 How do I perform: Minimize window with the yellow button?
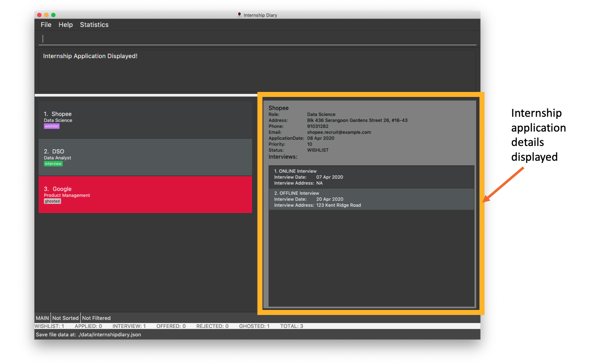coord(46,15)
